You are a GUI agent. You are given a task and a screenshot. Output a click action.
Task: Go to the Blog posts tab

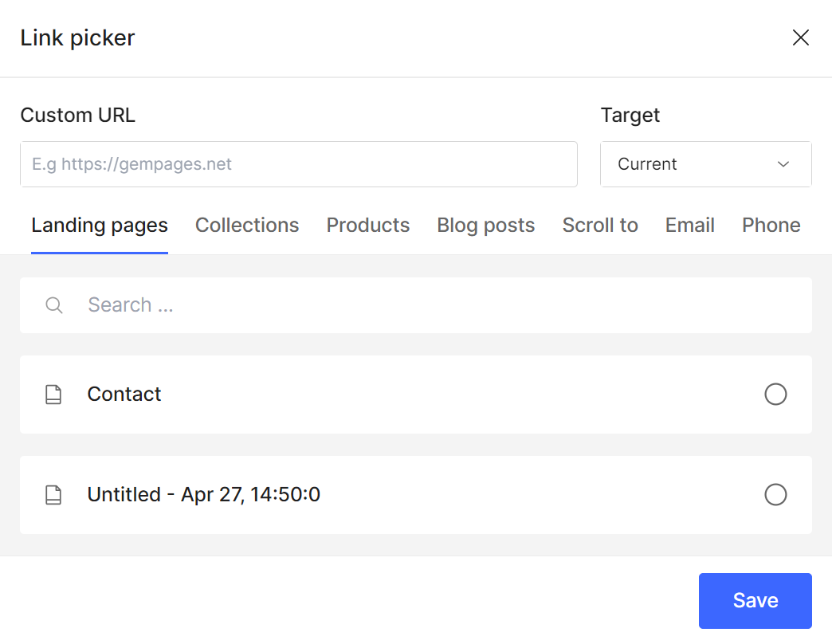click(486, 226)
